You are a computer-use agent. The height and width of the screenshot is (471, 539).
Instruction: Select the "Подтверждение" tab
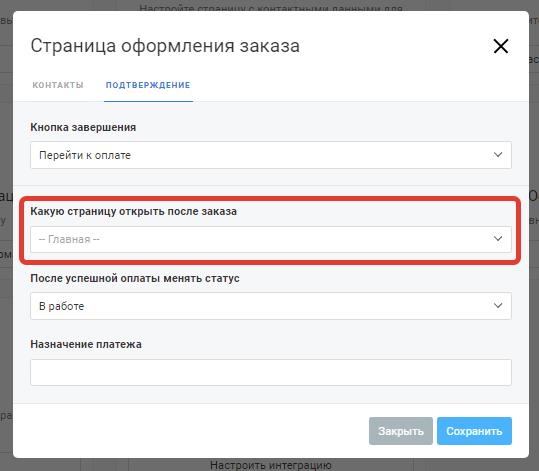[148, 85]
